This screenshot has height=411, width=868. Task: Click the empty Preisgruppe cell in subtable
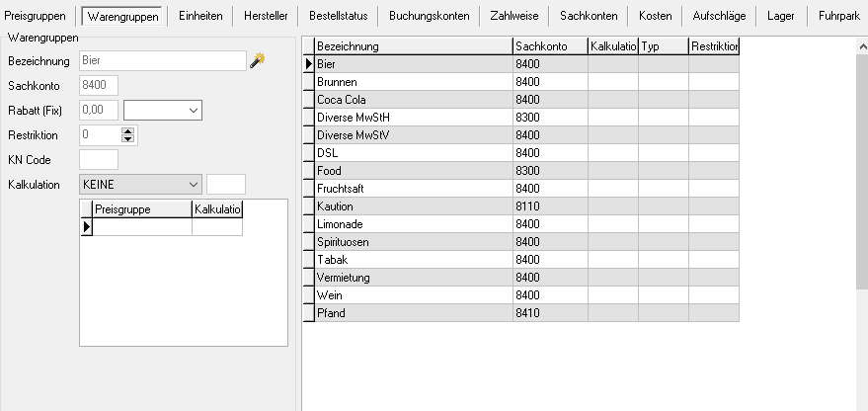click(x=141, y=227)
